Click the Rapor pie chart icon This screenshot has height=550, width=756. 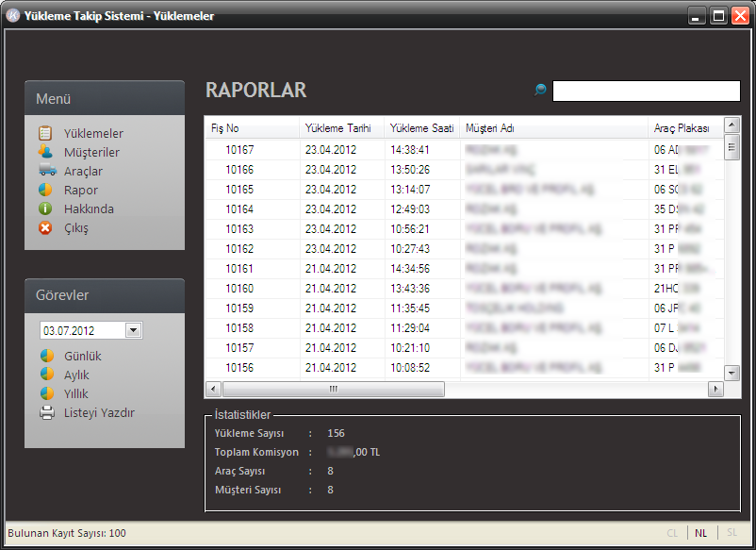45,191
